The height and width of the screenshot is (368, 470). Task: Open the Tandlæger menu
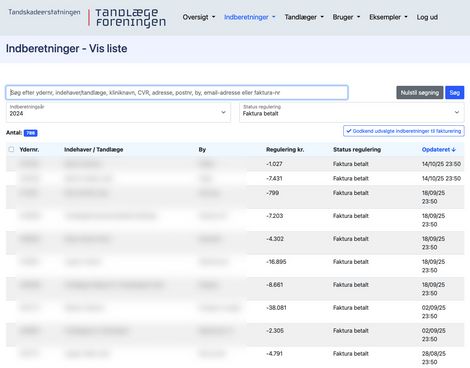304,17
